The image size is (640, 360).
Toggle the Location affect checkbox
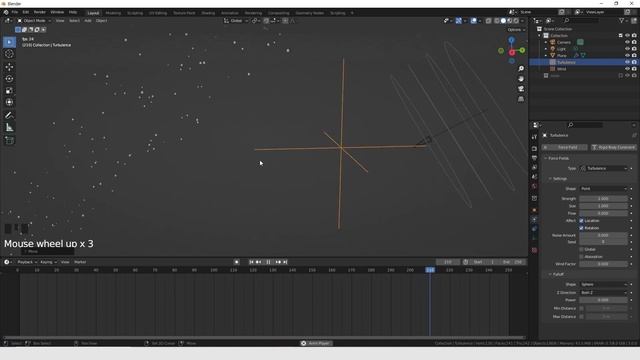[x=582, y=221]
